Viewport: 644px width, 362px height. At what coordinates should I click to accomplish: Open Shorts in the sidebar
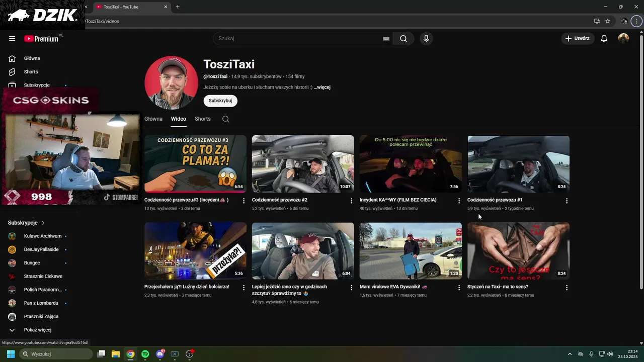[x=31, y=72]
